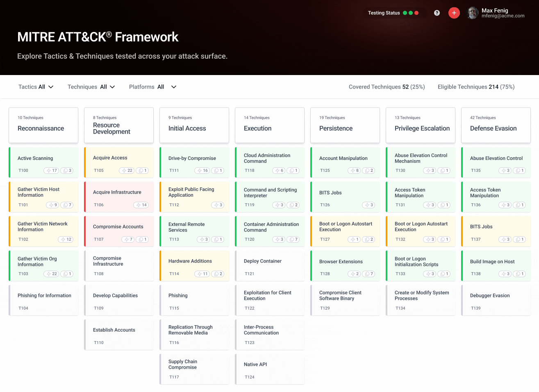Open the help question mark icon
The image size is (539, 392).
point(437,13)
